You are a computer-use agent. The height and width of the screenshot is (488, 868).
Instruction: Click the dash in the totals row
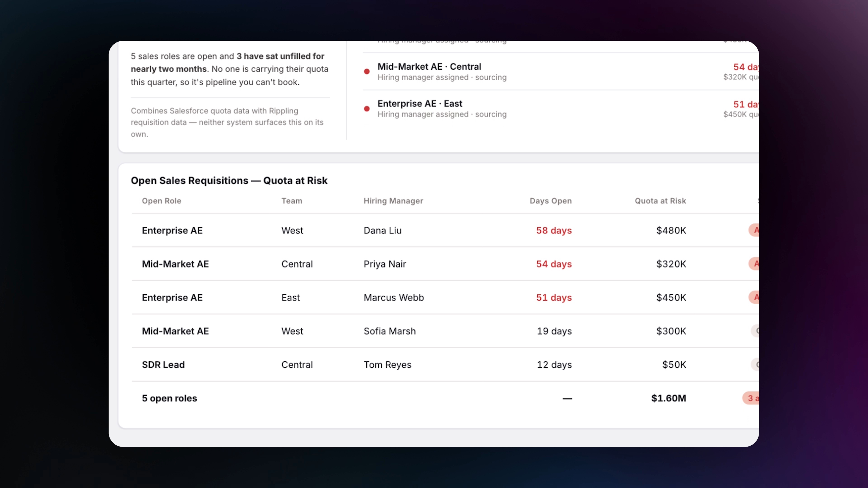click(567, 399)
